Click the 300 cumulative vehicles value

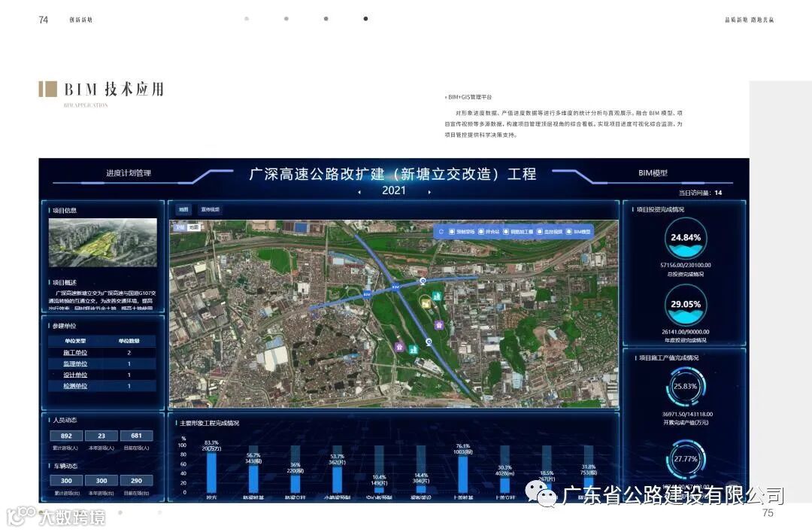66,481
